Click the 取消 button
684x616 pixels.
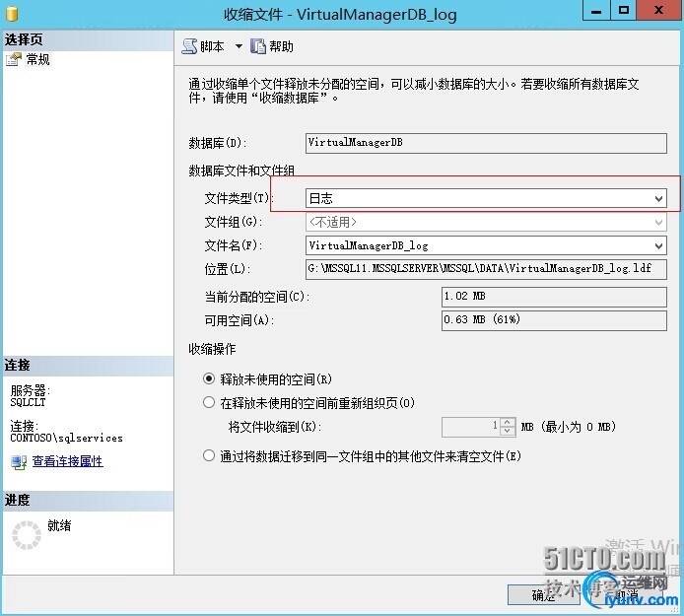(627, 594)
